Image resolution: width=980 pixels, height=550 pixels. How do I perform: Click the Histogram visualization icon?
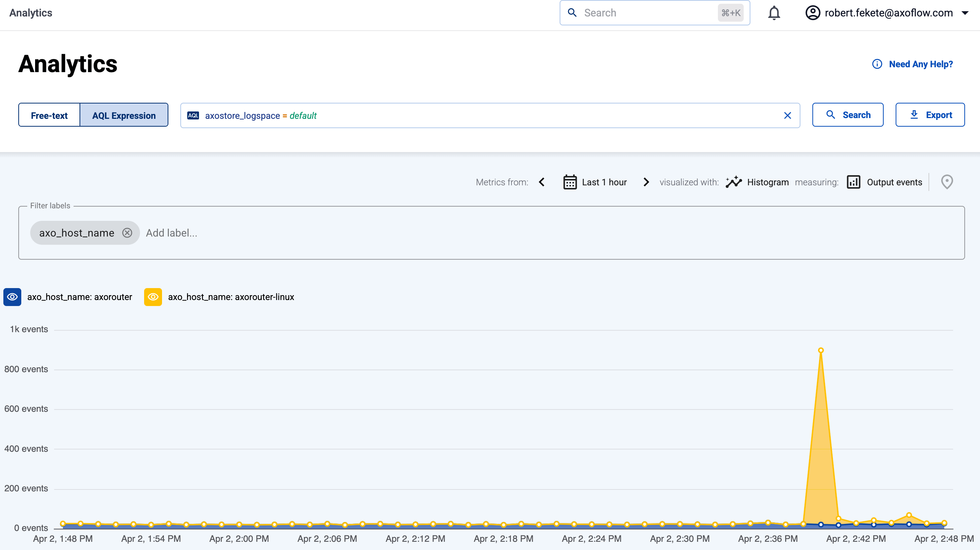click(734, 182)
